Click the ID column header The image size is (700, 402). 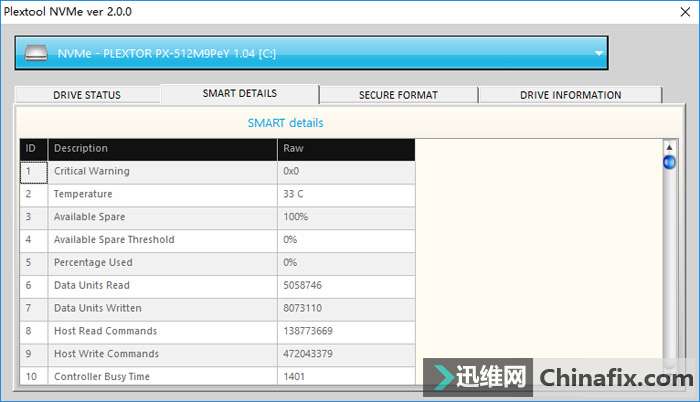[33, 149]
